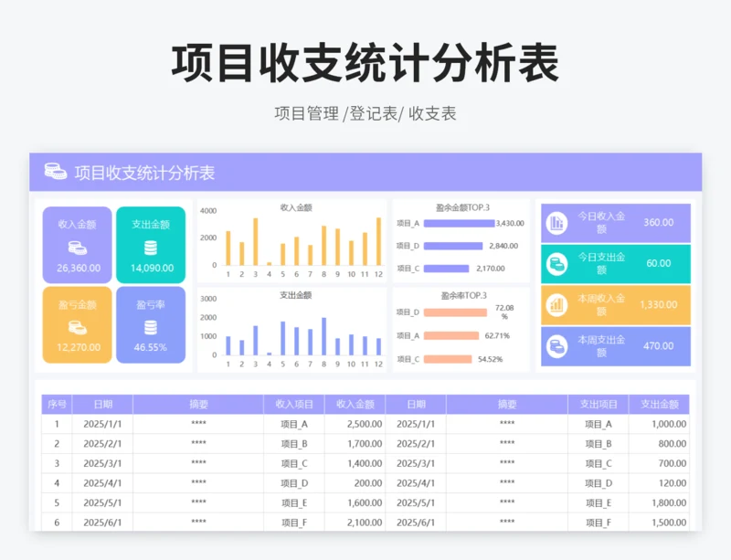Click the 收入金额 chart title
731x560 pixels.
coord(296,207)
